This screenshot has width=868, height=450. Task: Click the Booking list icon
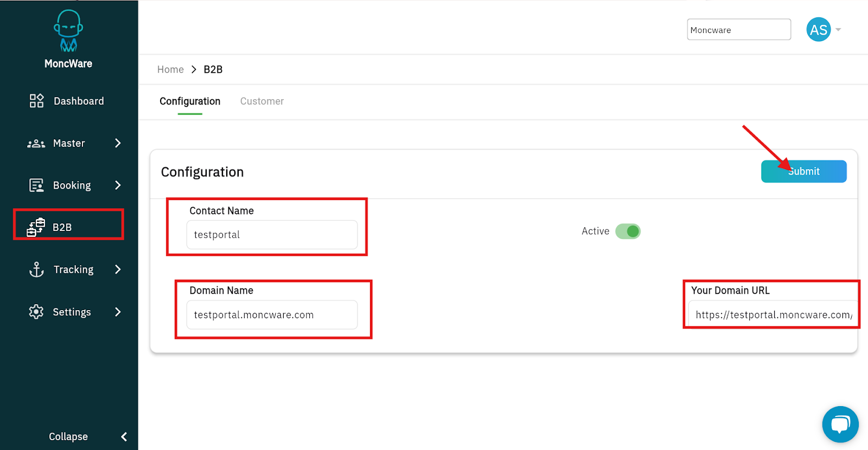(x=36, y=185)
